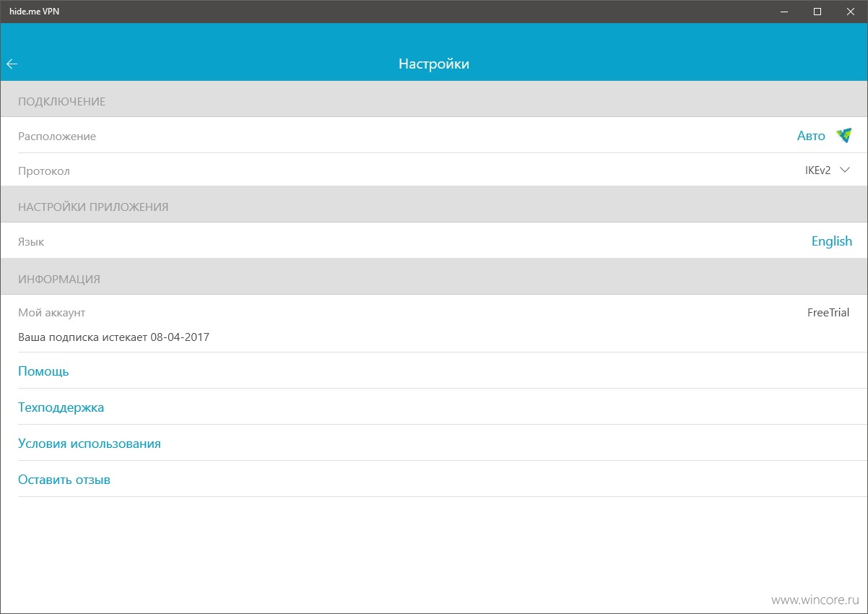This screenshot has height=614, width=868.
Task: Open Условия использования link
Action: tap(90, 444)
